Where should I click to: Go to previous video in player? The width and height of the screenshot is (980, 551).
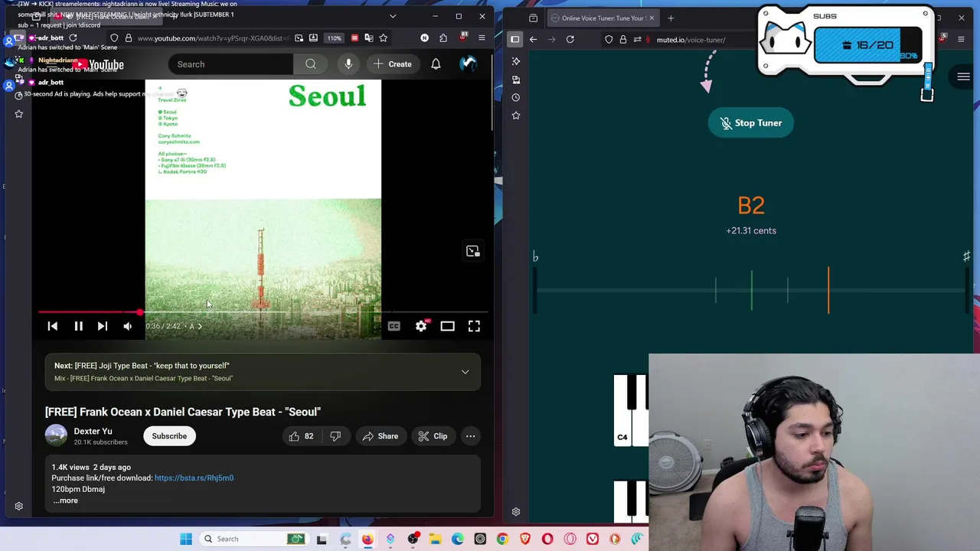(53, 326)
